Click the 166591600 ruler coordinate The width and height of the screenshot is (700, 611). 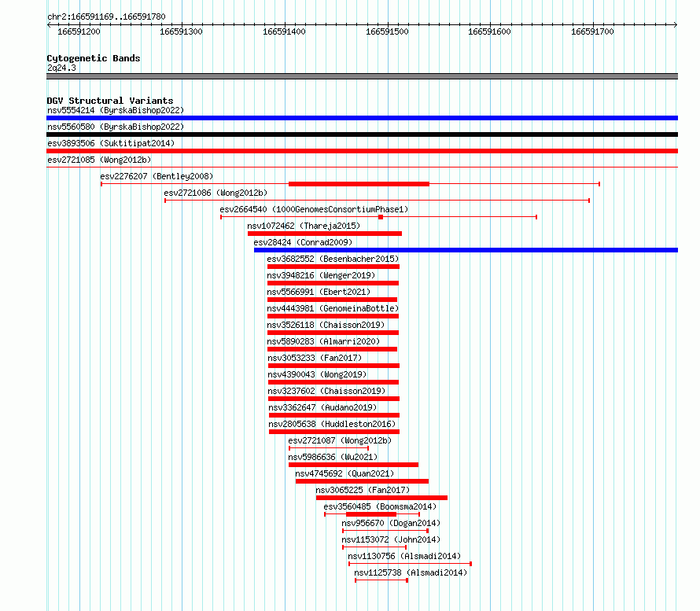pos(489,31)
